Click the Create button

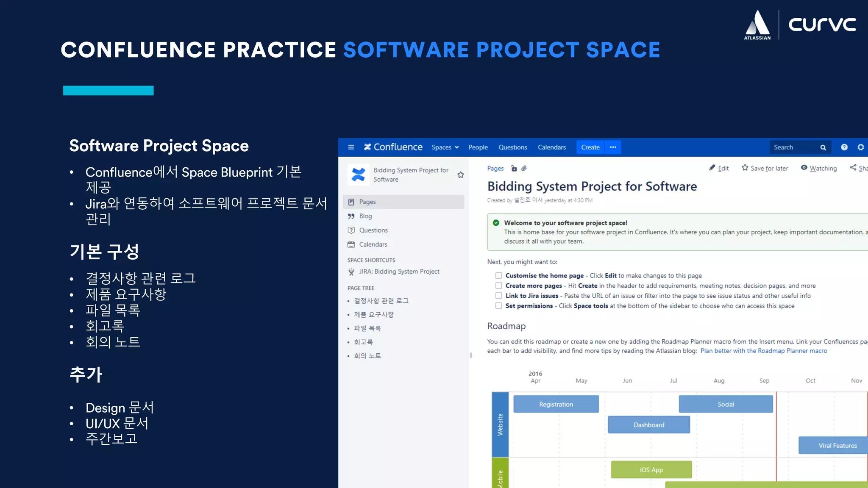pyautogui.click(x=590, y=147)
